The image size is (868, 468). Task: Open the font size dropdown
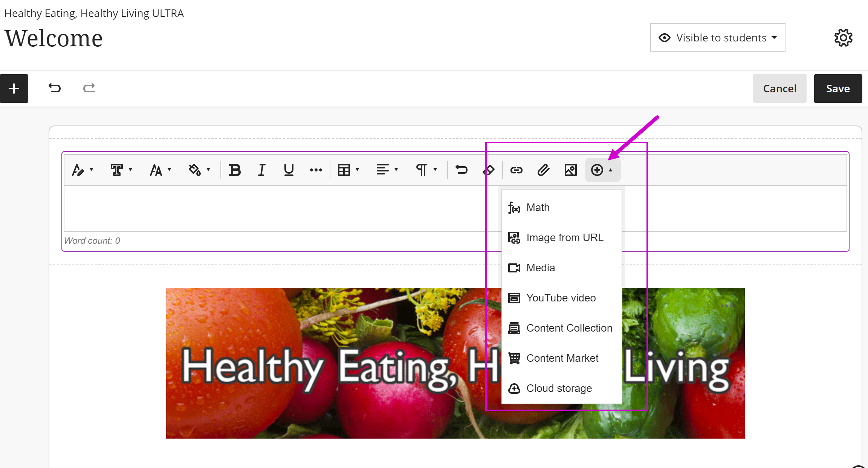(x=160, y=170)
